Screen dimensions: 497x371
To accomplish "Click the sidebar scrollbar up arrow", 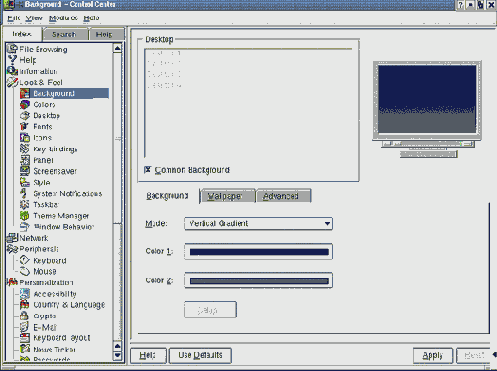I will tap(117, 49).
